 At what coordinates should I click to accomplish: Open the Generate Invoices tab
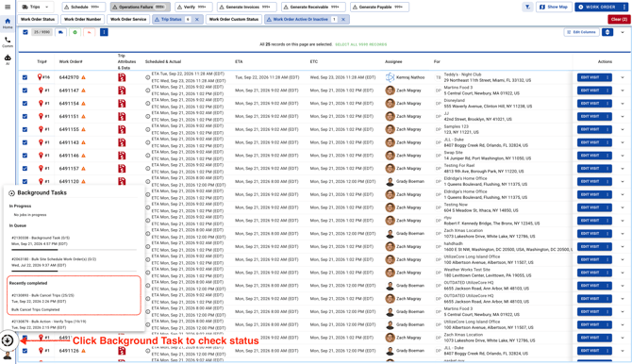point(247,7)
